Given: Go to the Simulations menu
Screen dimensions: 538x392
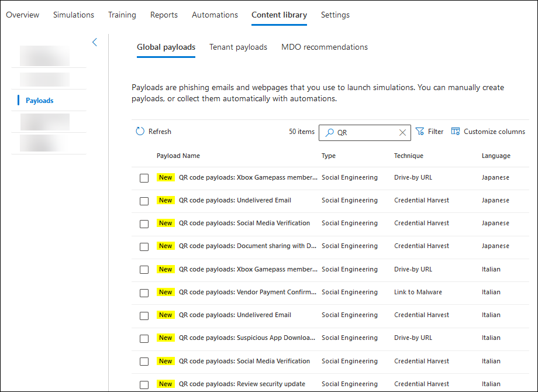Looking at the screenshot, I should click(74, 15).
